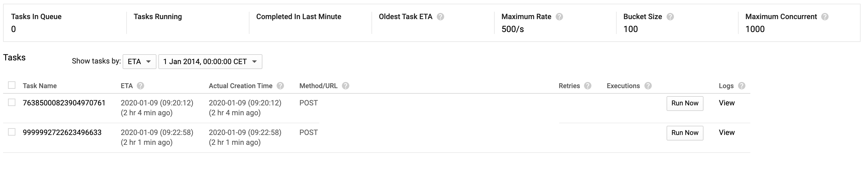The height and width of the screenshot is (196, 868).
Task: Click help icon beside Bucket Size
Action: click(670, 17)
